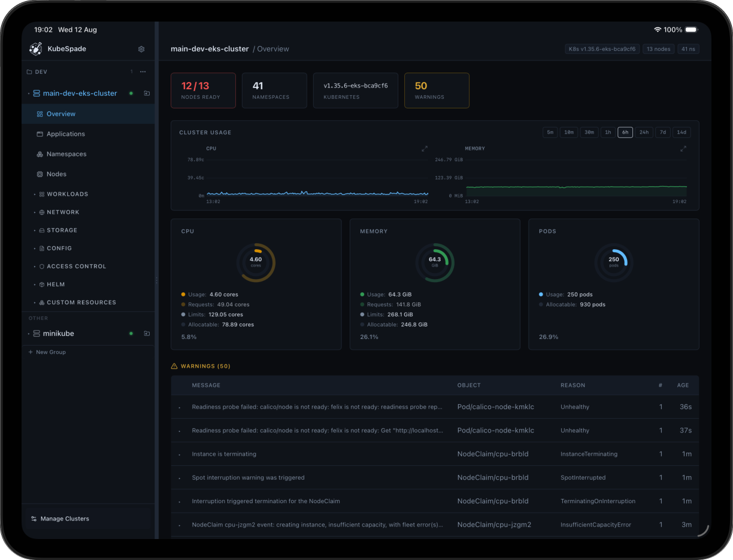Click the Applications window icon
Image resolution: width=733 pixels, height=560 pixels.
pyautogui.click(x=40, y=134)
